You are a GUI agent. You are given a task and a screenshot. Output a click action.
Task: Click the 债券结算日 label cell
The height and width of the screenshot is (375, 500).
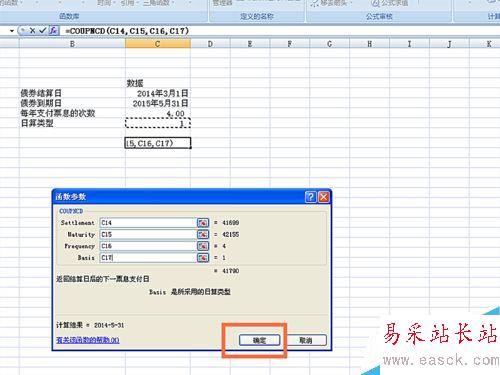72,93
